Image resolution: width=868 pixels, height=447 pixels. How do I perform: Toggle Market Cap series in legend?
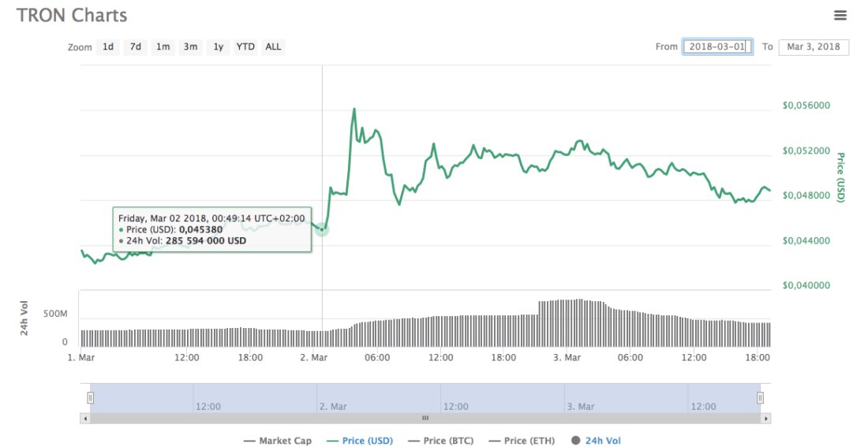pos(277,441)
